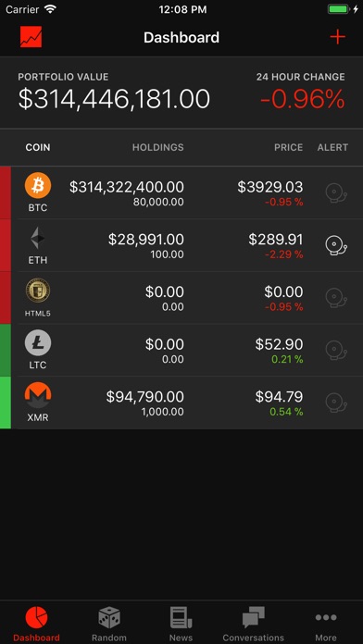Tap the portfolio value $314,446,181.00
The width and height of the screenshot is (363, 644).
[114, 99]
